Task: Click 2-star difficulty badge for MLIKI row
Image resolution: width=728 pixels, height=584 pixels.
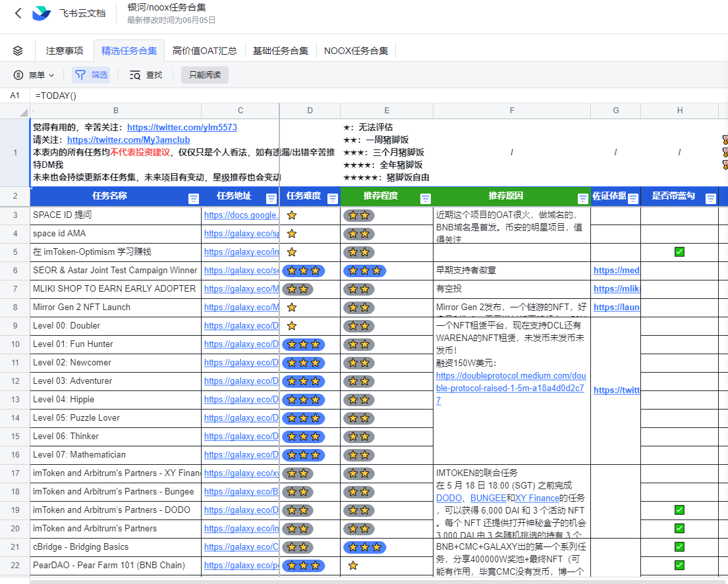Action: (298, 289)
